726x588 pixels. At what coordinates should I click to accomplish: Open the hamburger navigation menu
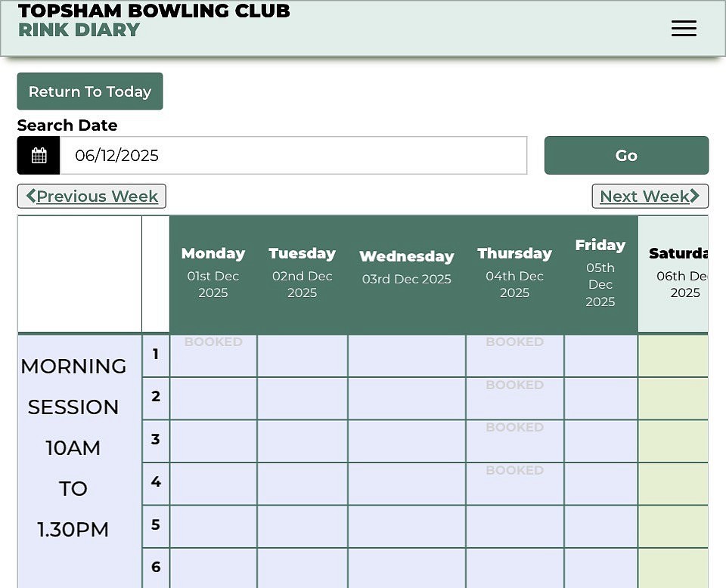tap(684, 29)
